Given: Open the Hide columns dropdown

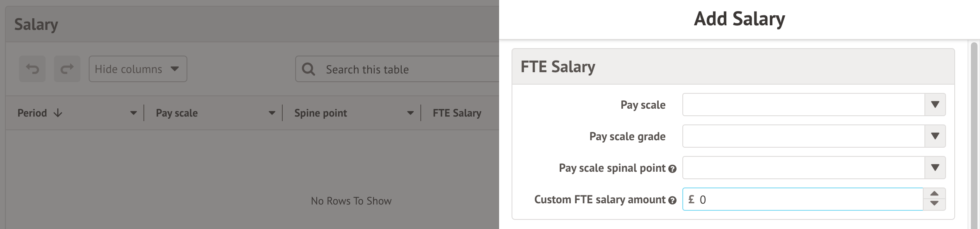Looking at the screenshot, I should [138, 69].
